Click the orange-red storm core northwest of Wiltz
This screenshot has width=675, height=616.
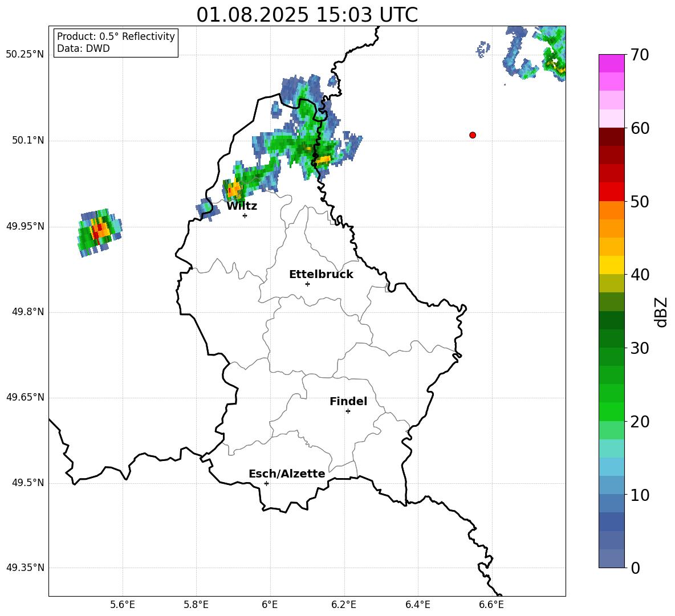click(x=233, y=189)
